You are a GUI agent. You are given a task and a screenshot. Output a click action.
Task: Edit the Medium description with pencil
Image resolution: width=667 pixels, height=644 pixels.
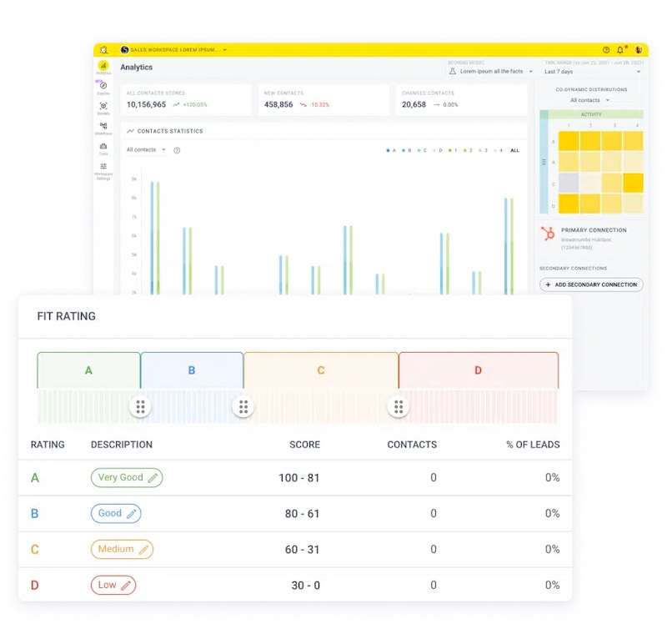tap(143, 550)
